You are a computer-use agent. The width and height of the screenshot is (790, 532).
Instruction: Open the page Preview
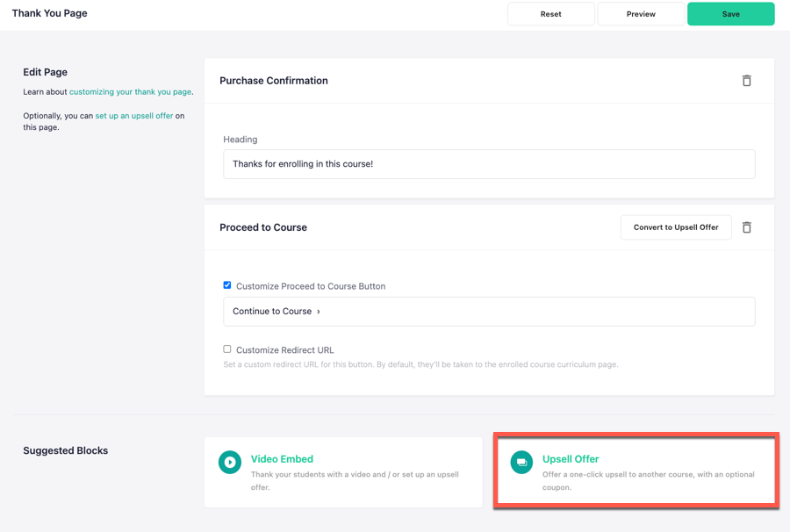pos(641,14)
